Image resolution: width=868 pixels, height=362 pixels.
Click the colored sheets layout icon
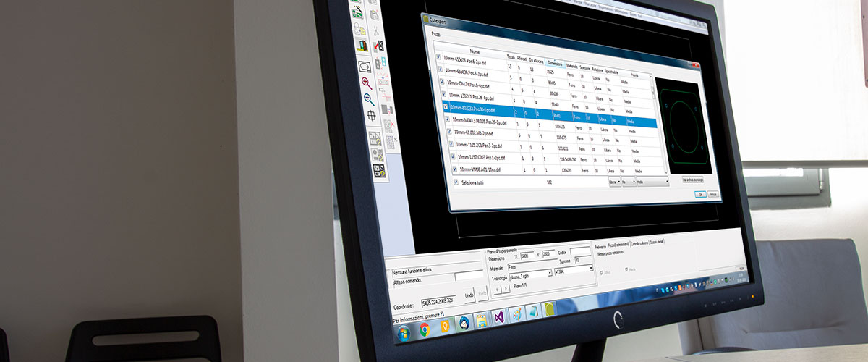(362, 46)
